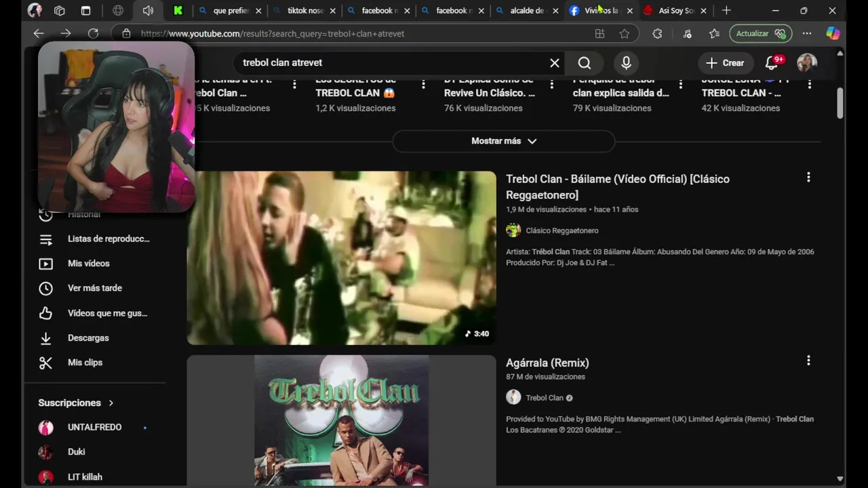
Task: Click the browser back arrow
Action: click(x=39, y=33)
